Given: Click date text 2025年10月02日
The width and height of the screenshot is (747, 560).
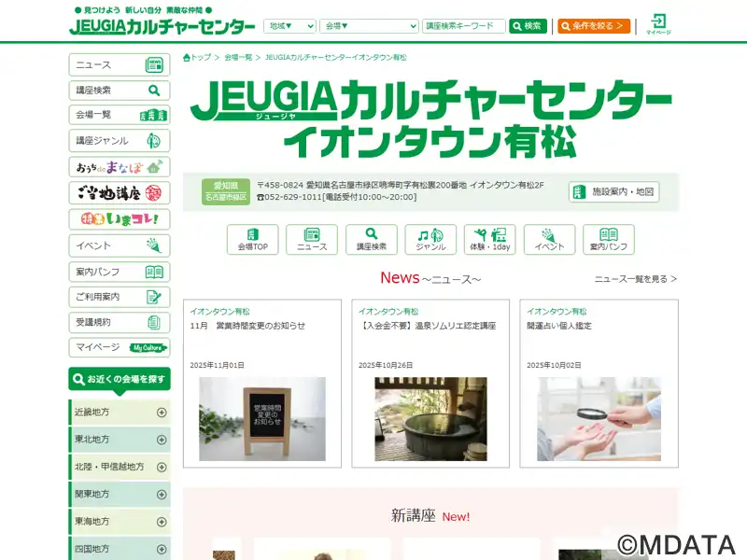Looking at the screenshot, I should (554, 365).
